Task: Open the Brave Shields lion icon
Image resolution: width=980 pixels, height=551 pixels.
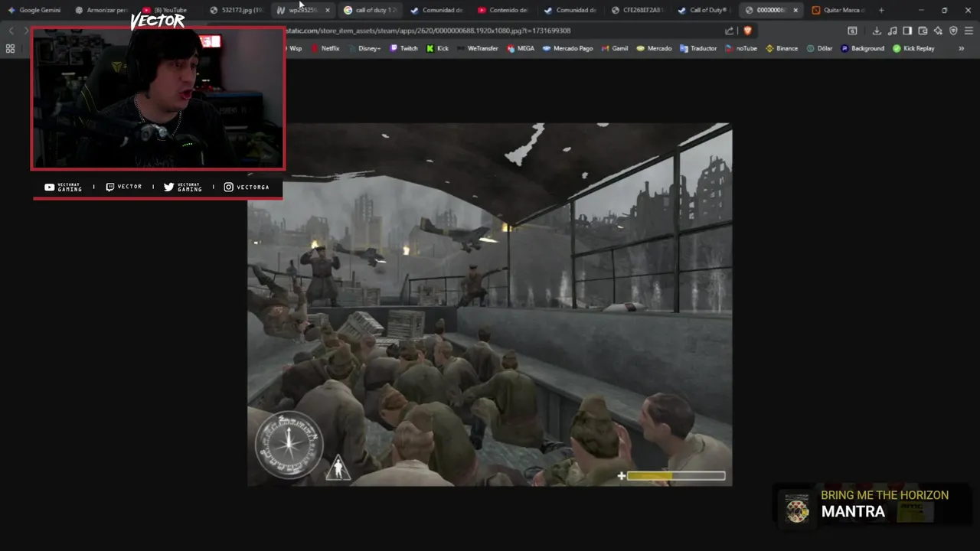Action: pos(747,31)
